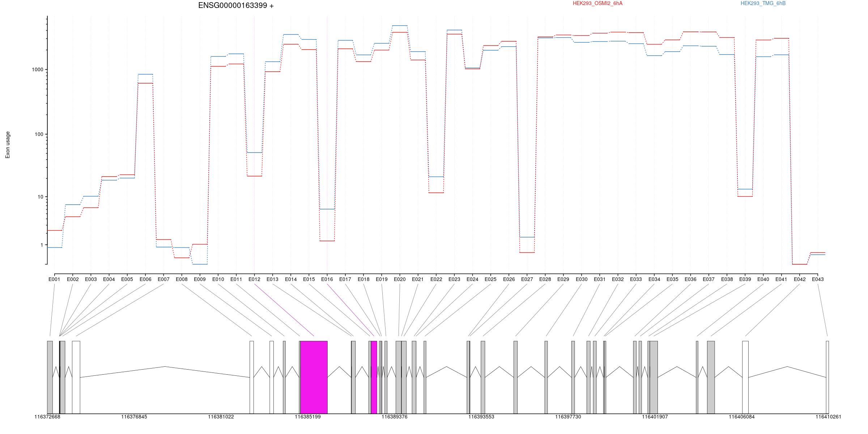Click genomic coordinate 116410261
The width and height of the screenshot is (868, 434).
pos(828,417)
